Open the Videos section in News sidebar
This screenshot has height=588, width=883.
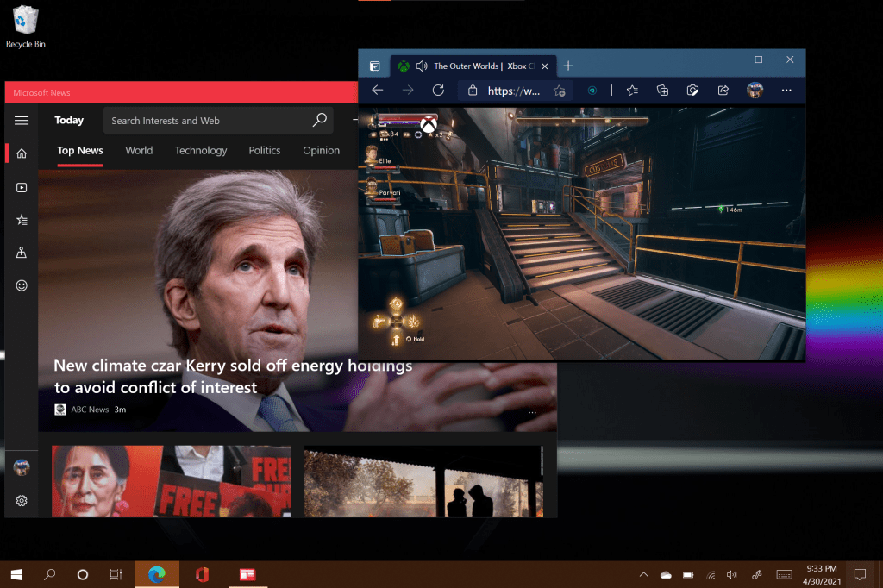[22, 187]
